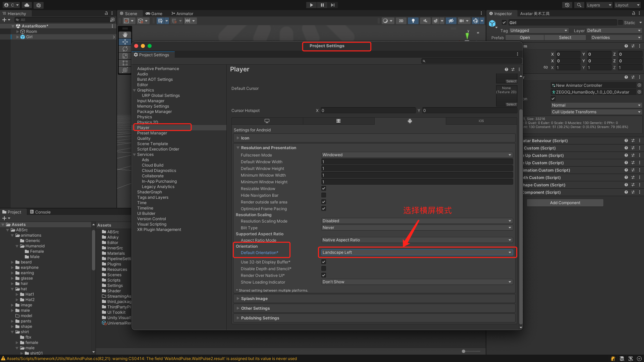
Task: Select the Rotate tool
Action: pyautogui.click(x=125, y=49)
